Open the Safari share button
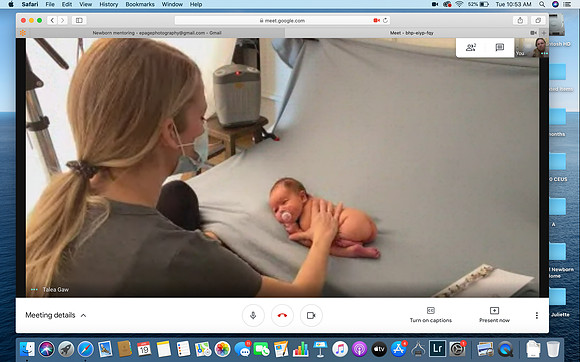This screenshot has height=362, width=580. tap(520, 20)
